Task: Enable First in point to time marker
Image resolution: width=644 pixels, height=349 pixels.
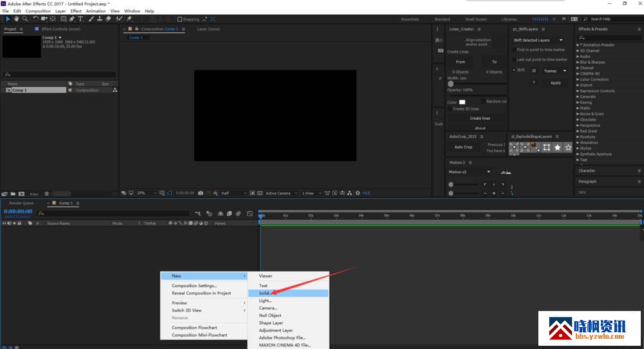Action: [x=514, y=50]
